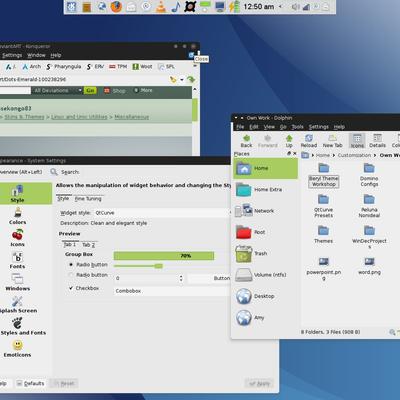
Task: Open the KDE application launcher in panel
Action: click(72, 7)
